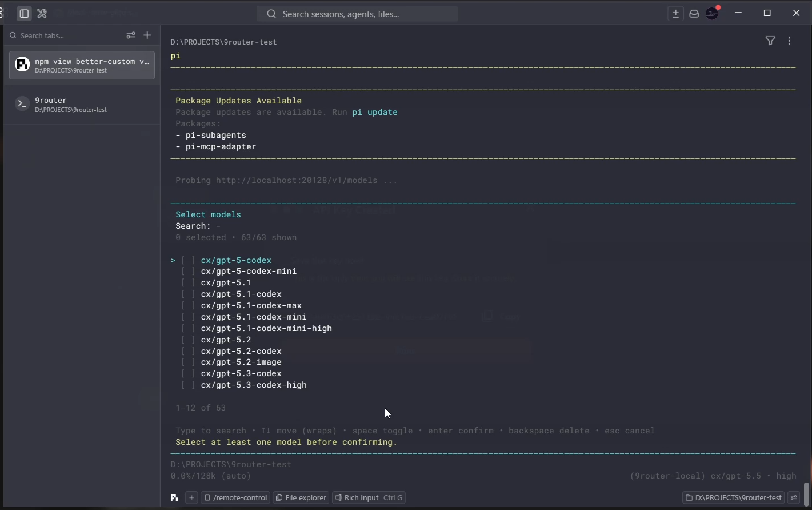Click the '- pi-subagents' package line
812x510 pixels.
click(x=211, y=136)
